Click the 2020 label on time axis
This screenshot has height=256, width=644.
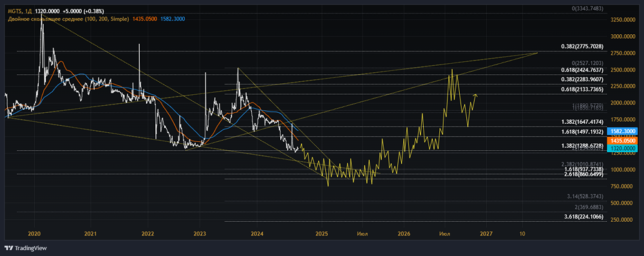34,233
